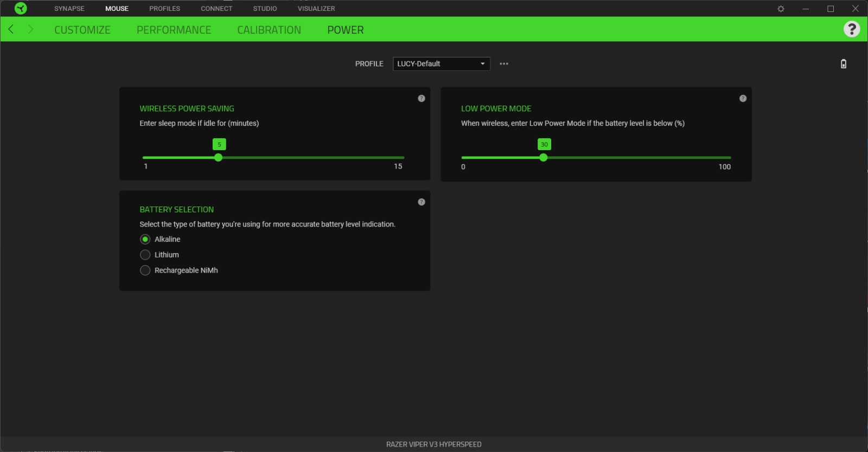Open the Studio tab
This screenshot has width=868, height=452.
click(x=265, y=9)
